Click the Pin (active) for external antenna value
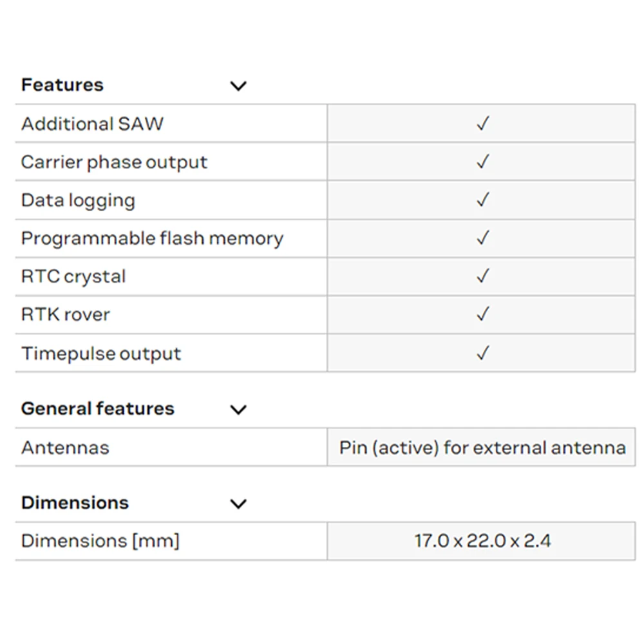The width and height of the screenshot is (644, 644). pyautogui.click(x=482, y=448)
